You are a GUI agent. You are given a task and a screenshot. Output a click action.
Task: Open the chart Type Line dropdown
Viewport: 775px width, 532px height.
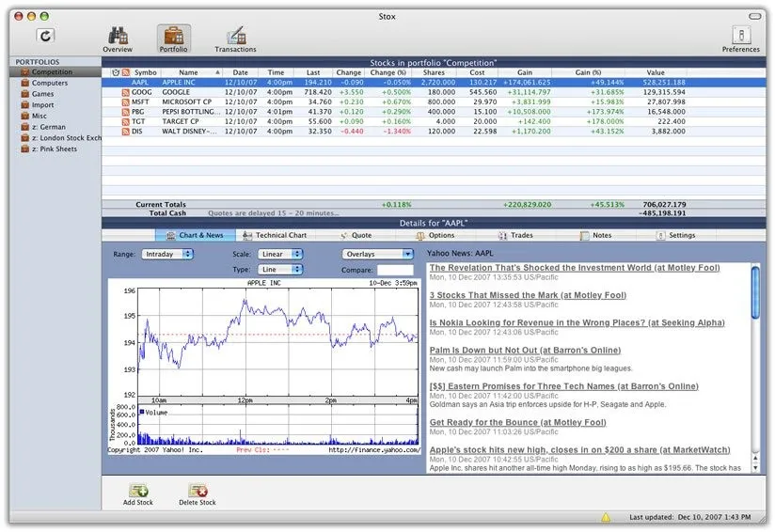point(282,270)
